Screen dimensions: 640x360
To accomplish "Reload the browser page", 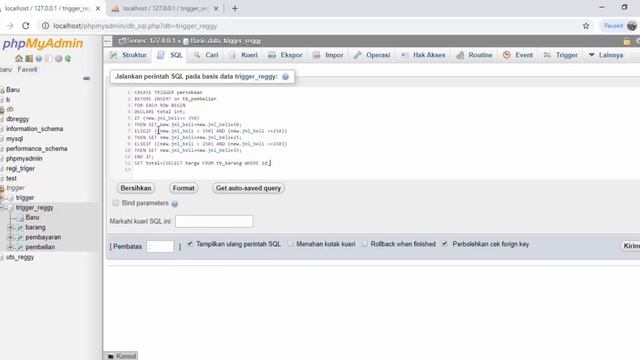I will [26, 26].
